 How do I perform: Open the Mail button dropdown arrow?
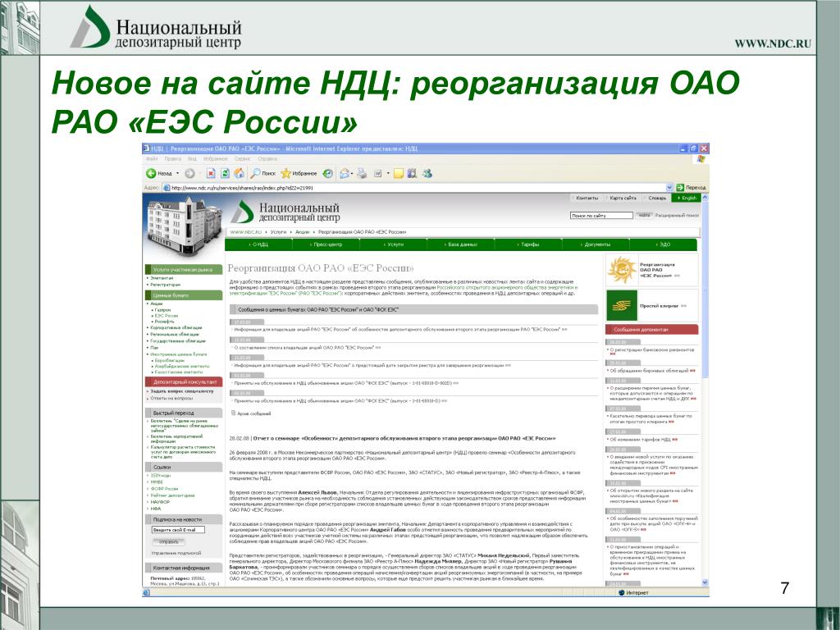353,173
